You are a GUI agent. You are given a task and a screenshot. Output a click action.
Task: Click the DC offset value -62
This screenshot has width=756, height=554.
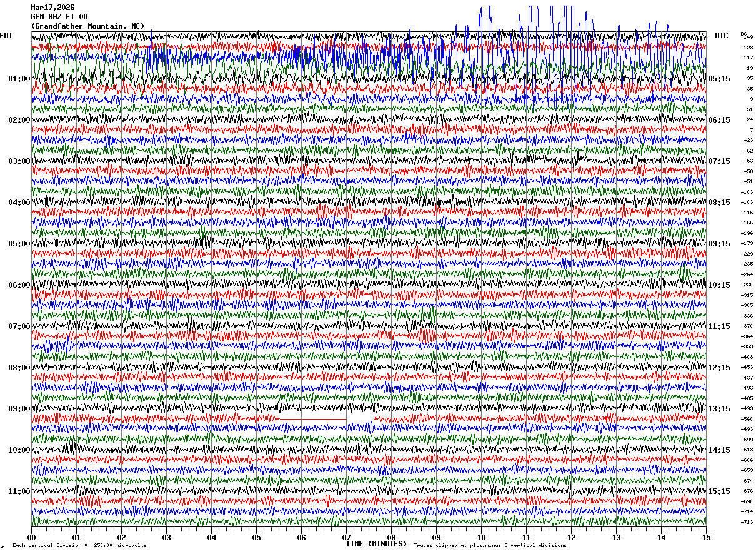tap(748, 151)
